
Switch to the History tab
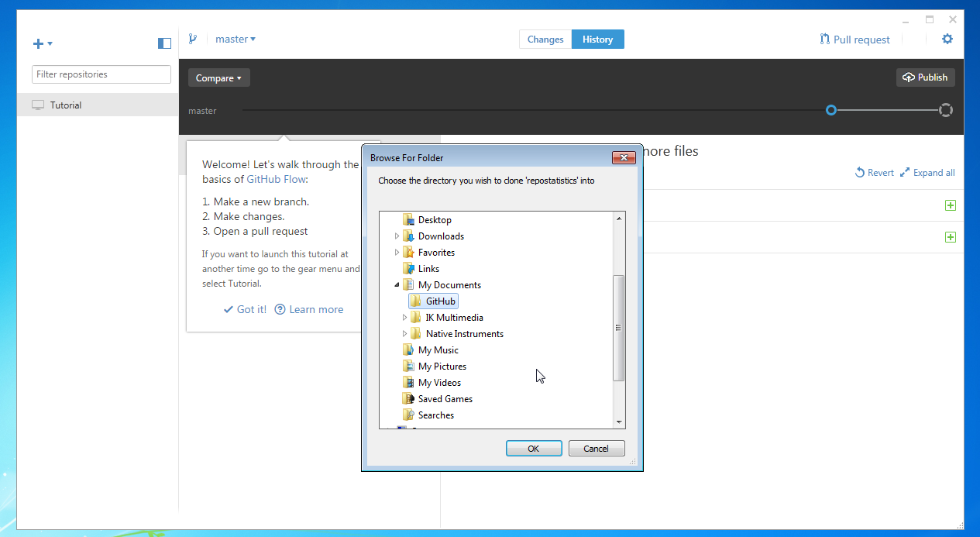point(597,40)
